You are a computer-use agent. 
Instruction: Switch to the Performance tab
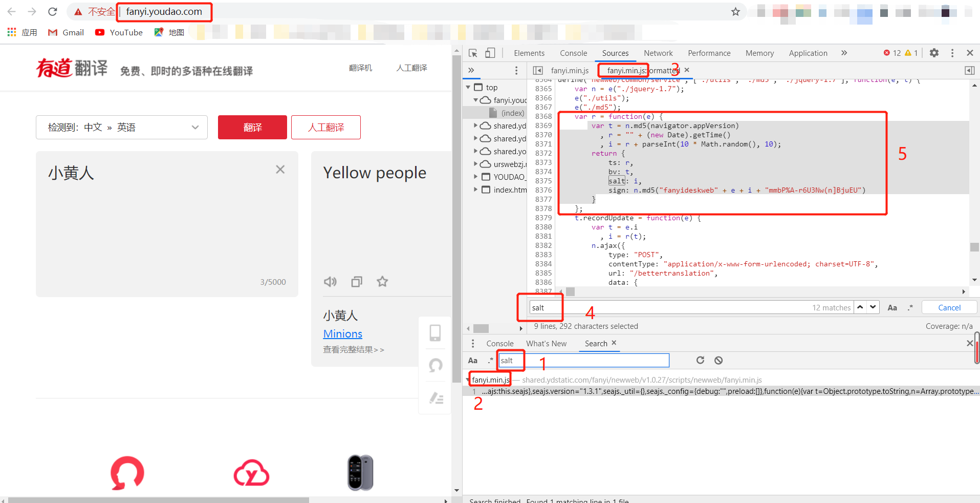point(709,53)
